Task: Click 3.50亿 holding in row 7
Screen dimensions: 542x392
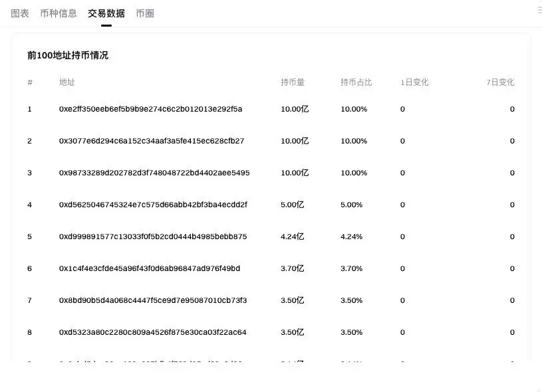Action: [293, 300]
